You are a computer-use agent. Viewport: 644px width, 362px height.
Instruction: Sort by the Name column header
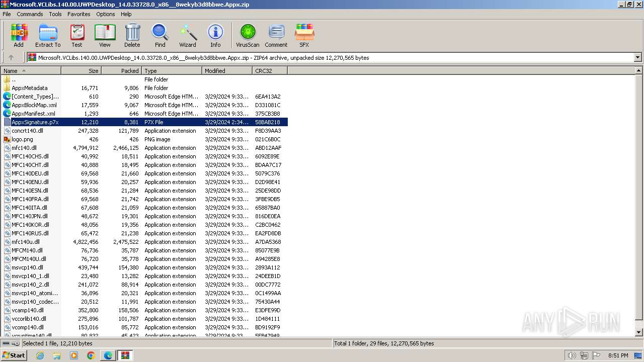(x=31, y=71)
